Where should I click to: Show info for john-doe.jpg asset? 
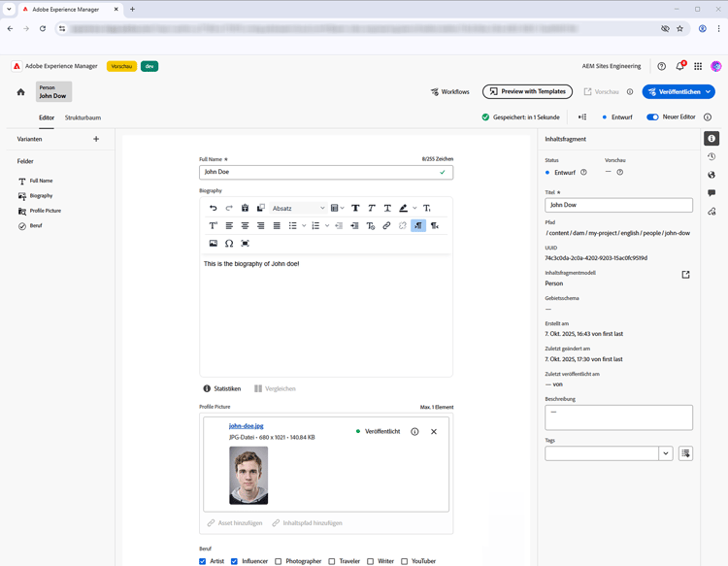(x=414, y=432)
